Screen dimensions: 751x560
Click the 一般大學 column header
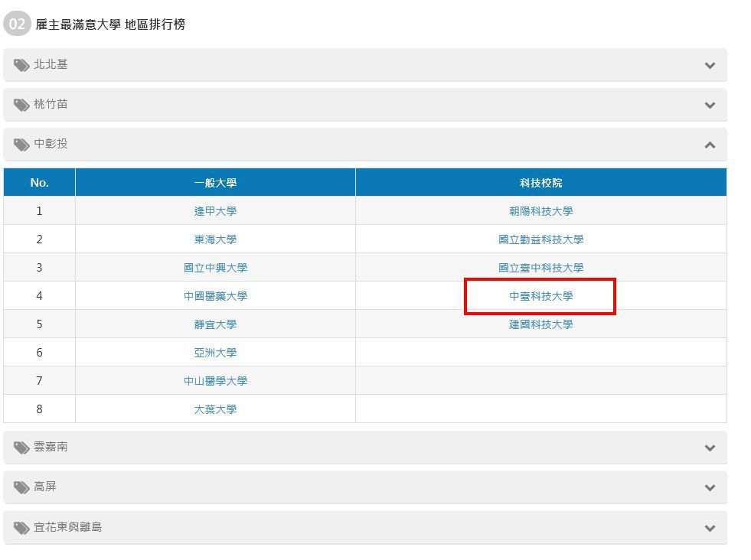215,182
